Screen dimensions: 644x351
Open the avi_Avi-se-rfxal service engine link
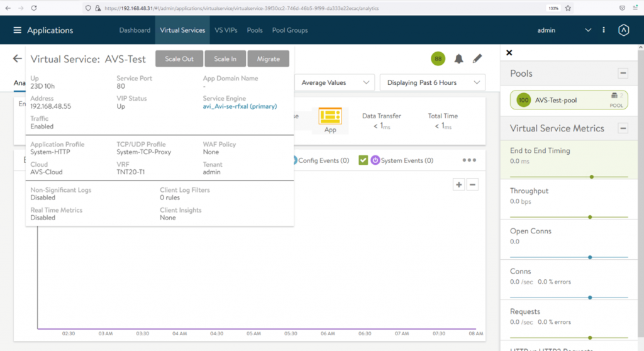coord(240,106)
